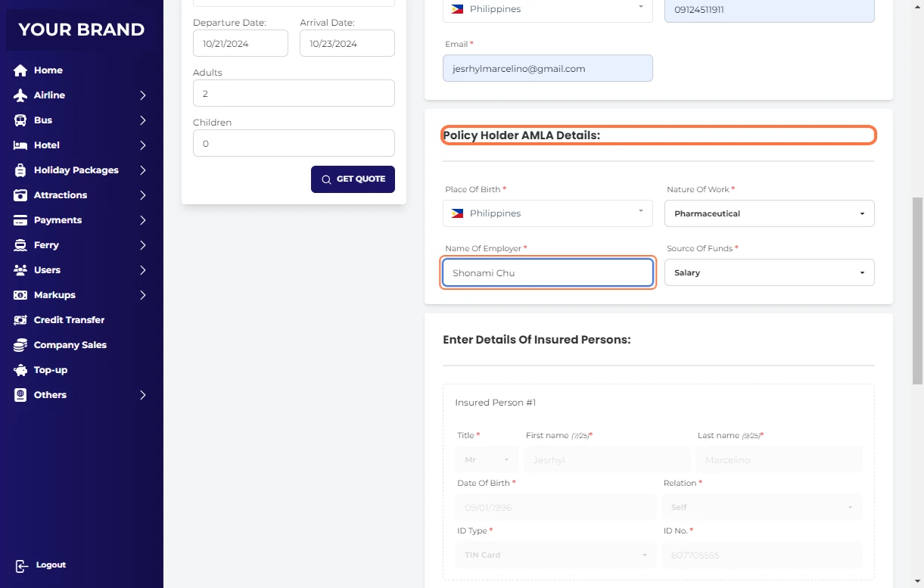Open the Nature Of Work dropdown

769,213
